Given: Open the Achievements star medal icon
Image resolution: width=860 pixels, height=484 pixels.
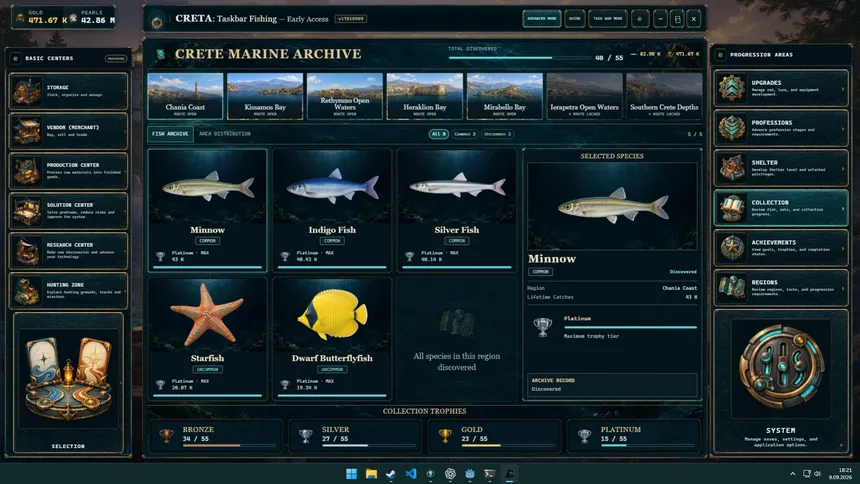Looking at the screenshot, I should [732, 247].
